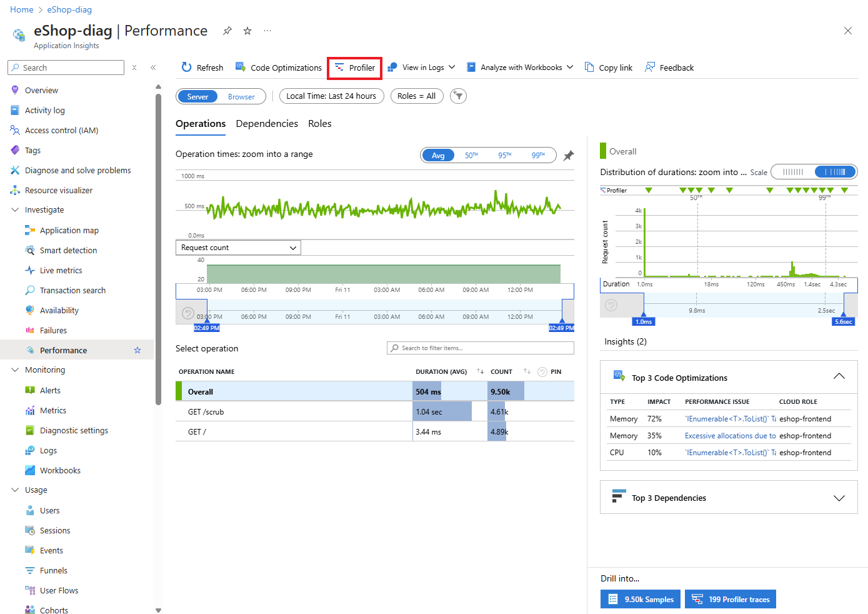Expand the Top 3 Dependencies section
The image size is (868, 614).
(x=839, y=497)
